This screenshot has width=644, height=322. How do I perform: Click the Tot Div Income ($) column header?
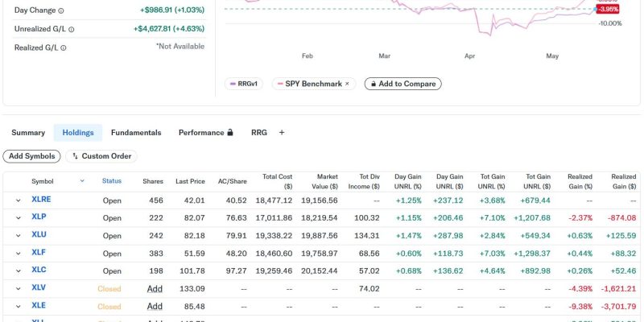[x=364, y=182]
